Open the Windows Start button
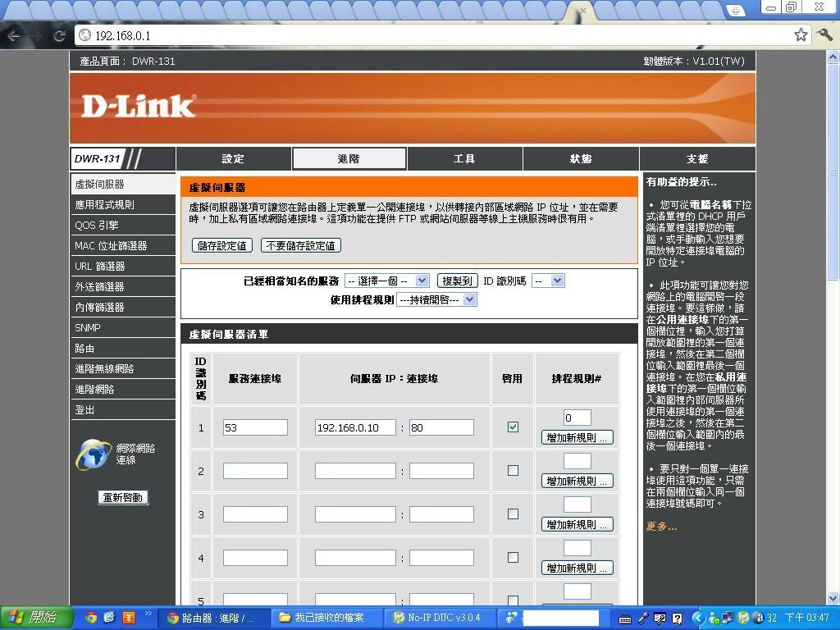Screen dimensions: 840x630 click(33, 618)
